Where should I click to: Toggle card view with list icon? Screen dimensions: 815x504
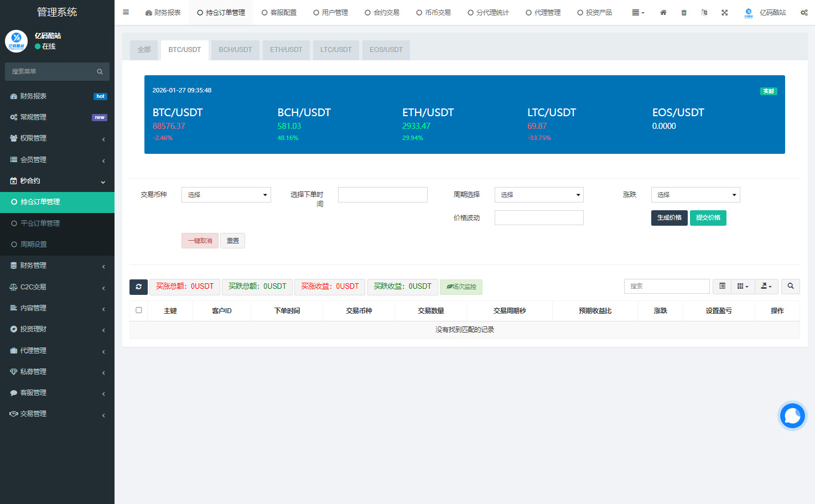click(x=722, y=286)
